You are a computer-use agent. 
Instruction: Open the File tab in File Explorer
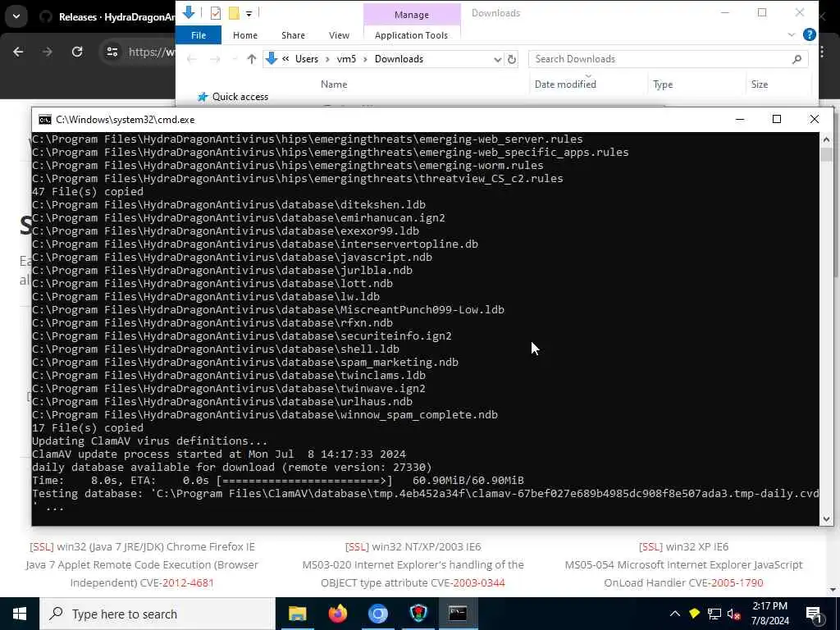(x=199, y=35)
